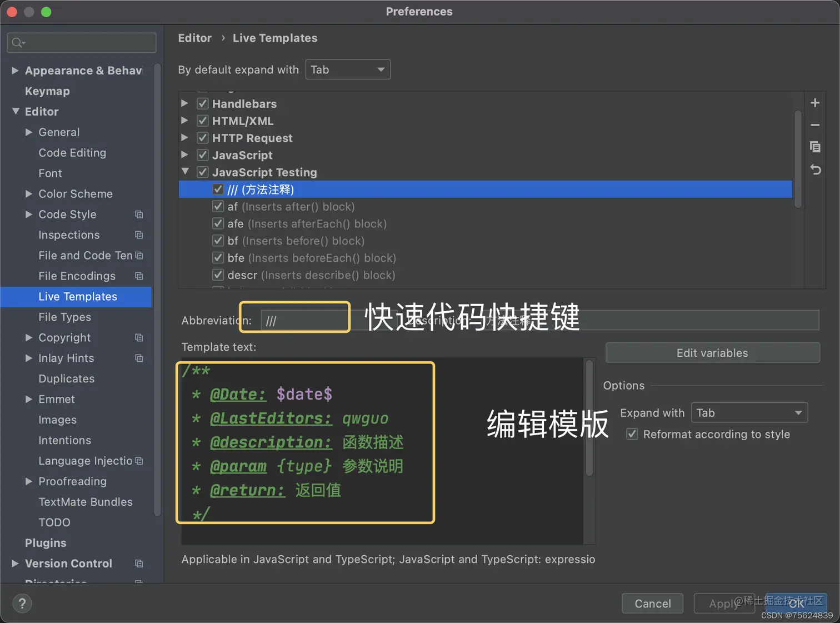Image resolution: width=840 pixels, height=623 pixels.
Task: Collapse the Editor settings section
Action: 16,111
